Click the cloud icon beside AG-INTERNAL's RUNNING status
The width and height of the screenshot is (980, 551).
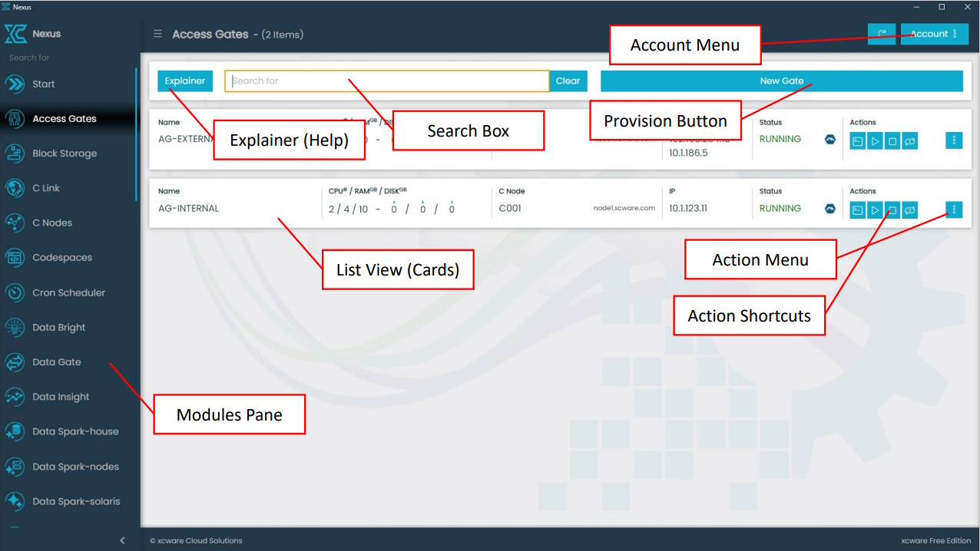[830, 208]
